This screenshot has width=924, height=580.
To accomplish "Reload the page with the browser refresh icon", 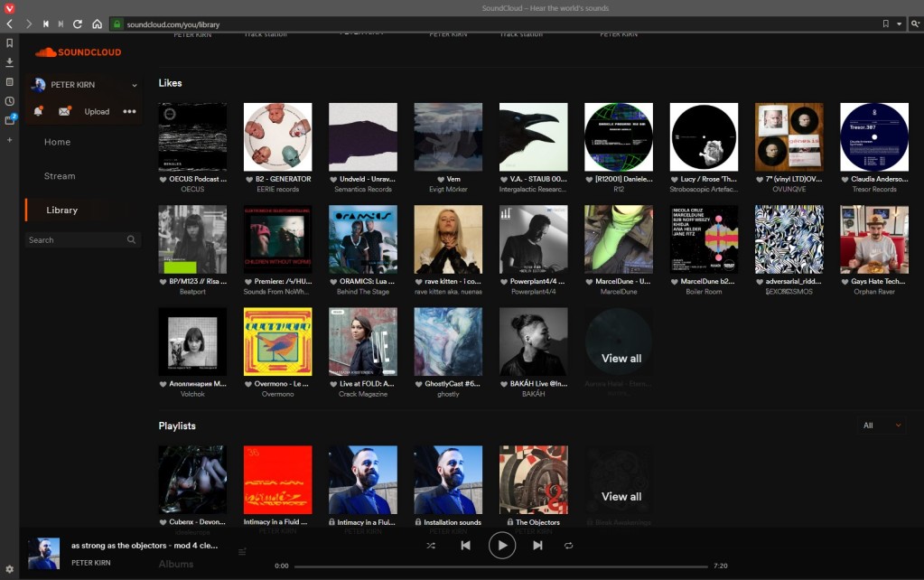I will pos(78,23).
